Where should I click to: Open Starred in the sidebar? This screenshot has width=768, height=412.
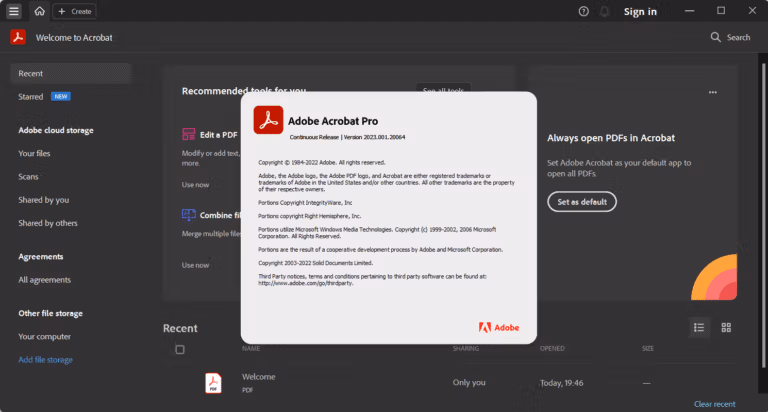coord(30,97)
